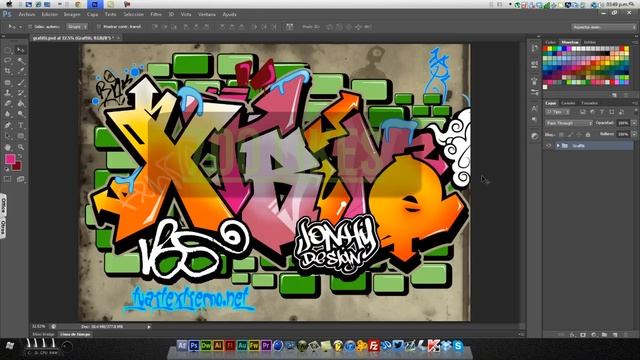Toggle lock position
Viewport: 640px width, 360px height.
click(x=579, y=134)
